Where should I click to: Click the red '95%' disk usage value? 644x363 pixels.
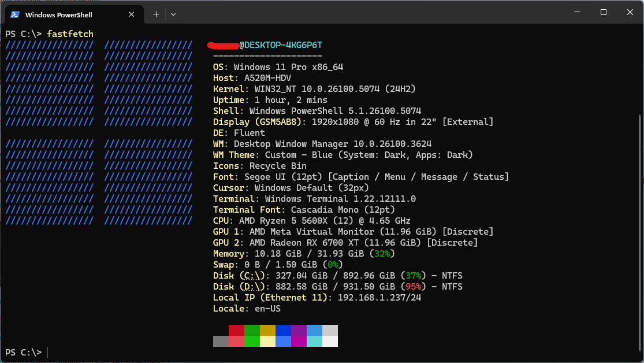click(x=413, y=287)
